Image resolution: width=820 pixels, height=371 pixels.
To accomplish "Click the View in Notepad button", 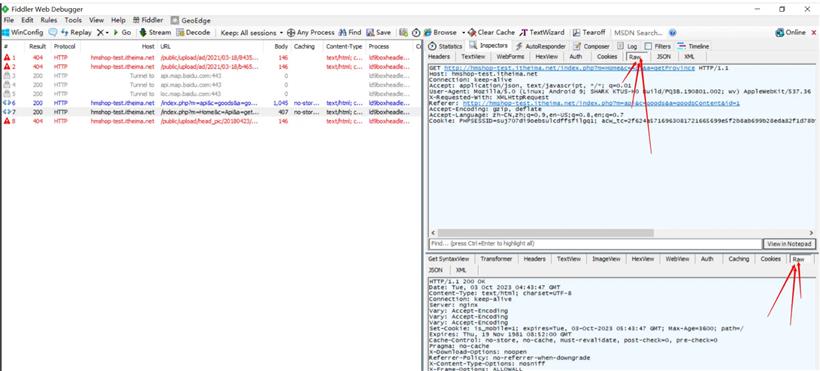I will (789, 244).
